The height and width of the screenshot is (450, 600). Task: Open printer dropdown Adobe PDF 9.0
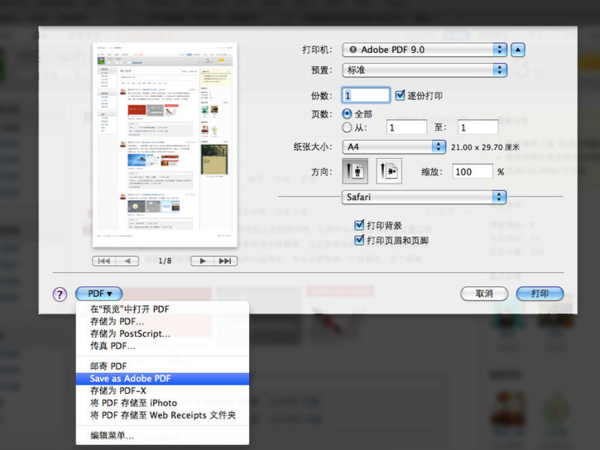point(425,50)
